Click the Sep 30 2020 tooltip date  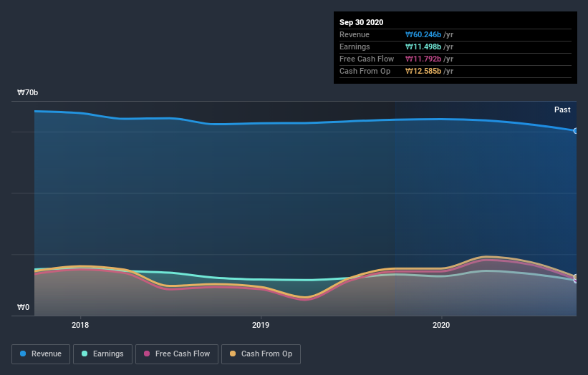coord(362,22)
